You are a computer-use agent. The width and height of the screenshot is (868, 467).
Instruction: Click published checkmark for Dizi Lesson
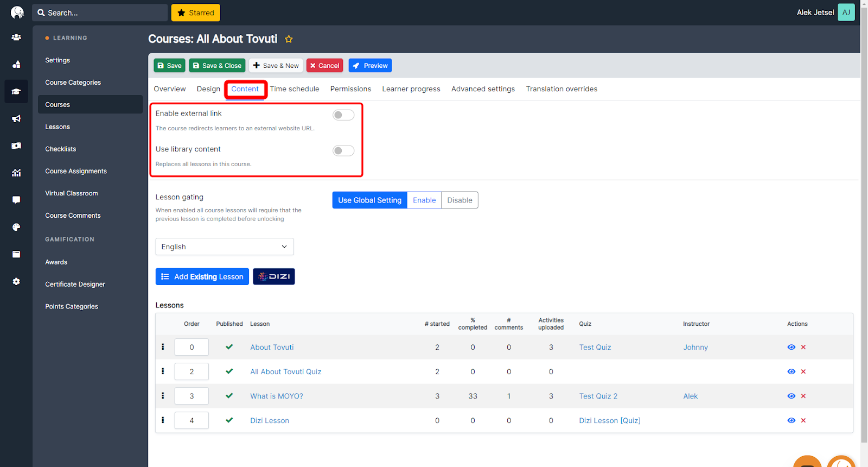pyautogui.click(x=229, y=420)
